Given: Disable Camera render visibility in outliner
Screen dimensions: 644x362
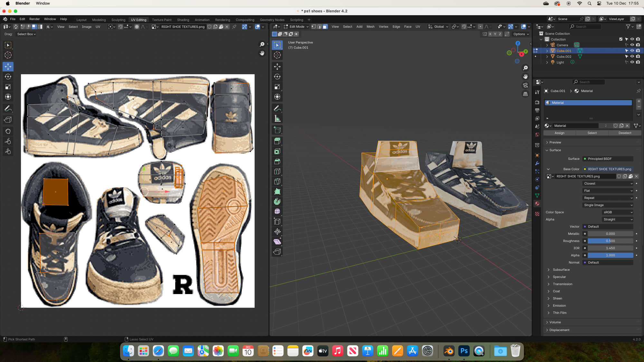Looking at the screenshot, I should pyautogui.click(x=638, y=45).
